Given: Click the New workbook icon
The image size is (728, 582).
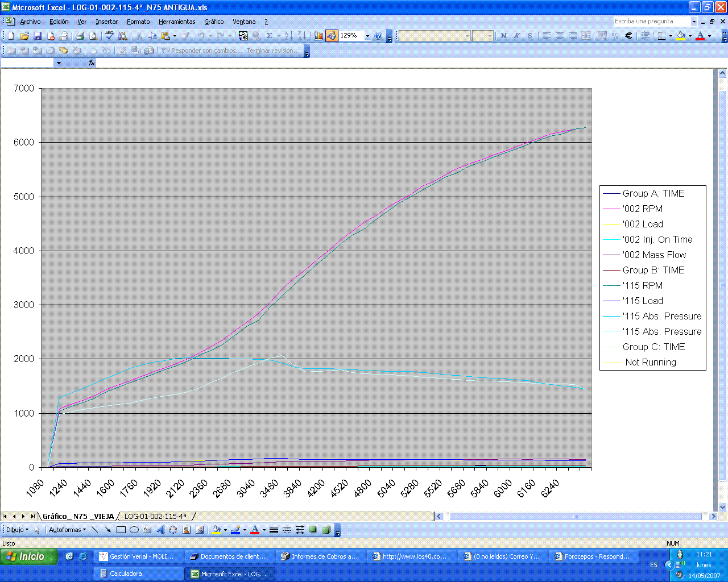Looking at the screenshot, I should [x=10, y=36].
